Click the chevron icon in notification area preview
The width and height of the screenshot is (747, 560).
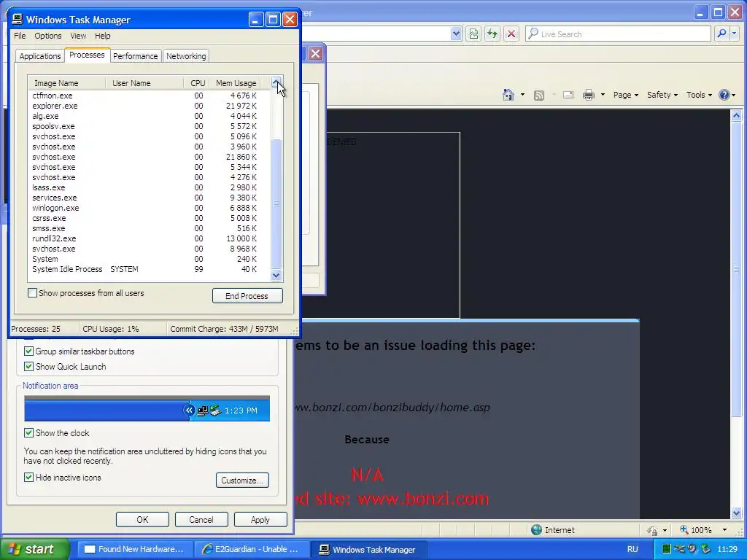189,410
